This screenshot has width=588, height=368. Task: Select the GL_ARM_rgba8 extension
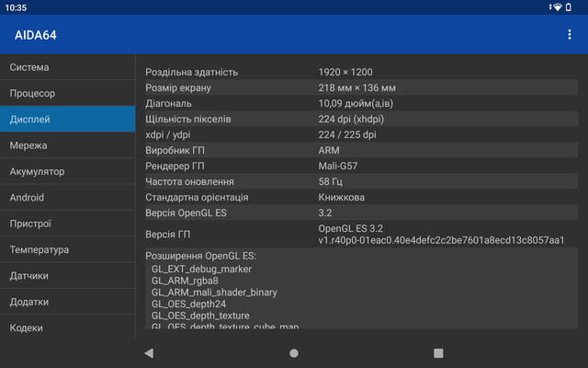(x=185, y=281)
